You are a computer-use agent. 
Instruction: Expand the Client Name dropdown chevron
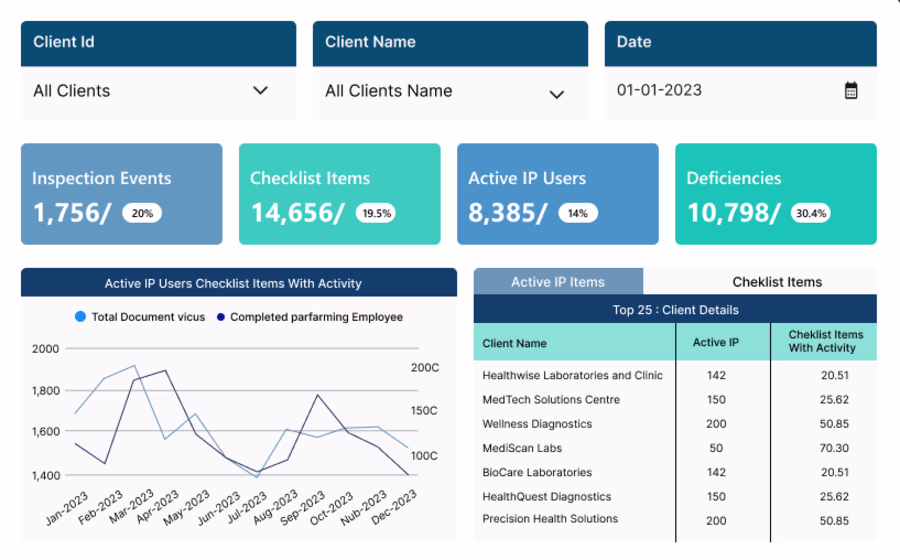[x=557, y=94]
